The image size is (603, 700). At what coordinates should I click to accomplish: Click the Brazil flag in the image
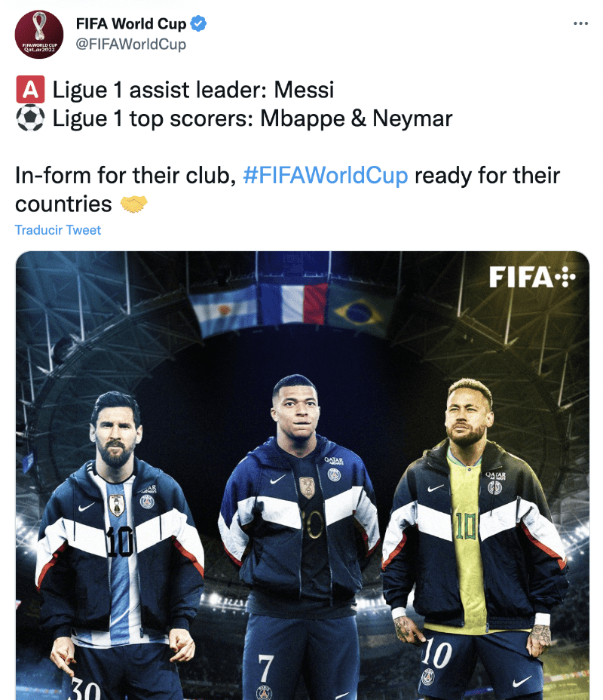pyautogui.click(x=359, y=312)
